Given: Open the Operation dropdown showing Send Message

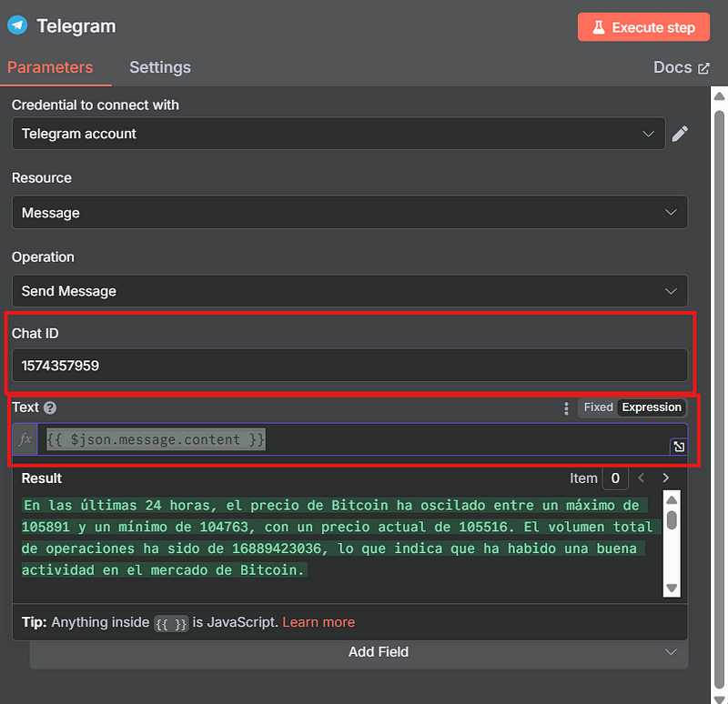Looking at the screenshot, I should coord(349,291).
